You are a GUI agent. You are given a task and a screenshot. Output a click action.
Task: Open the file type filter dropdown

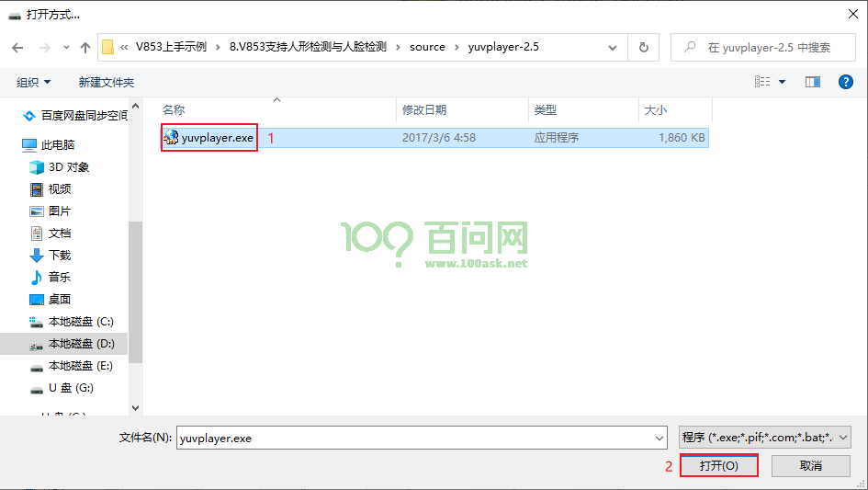coord(764,438)
